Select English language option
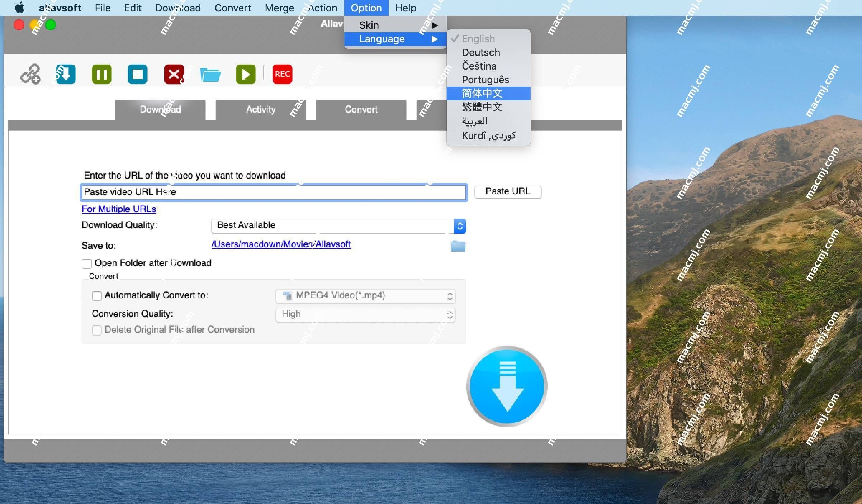Image resolution: width=862 pixels, height=504 pixels. click(488, 39)
